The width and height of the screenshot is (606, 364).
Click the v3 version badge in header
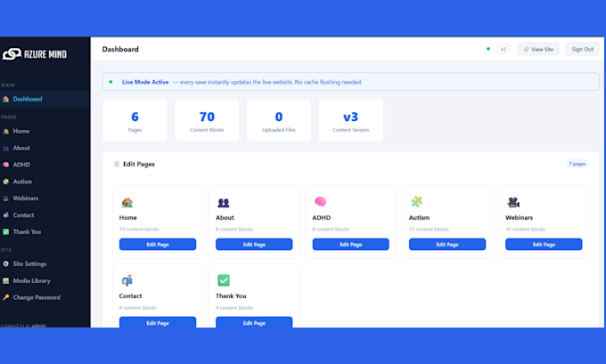504,49
